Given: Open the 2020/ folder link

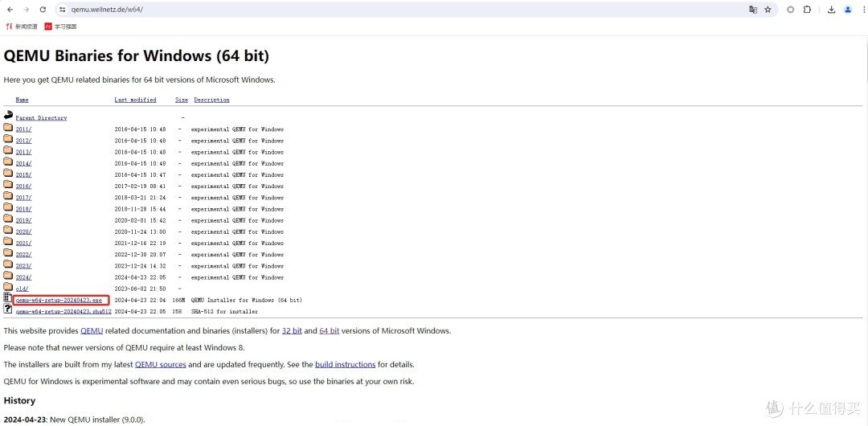Looking at the screenshot, I should 23,231.
